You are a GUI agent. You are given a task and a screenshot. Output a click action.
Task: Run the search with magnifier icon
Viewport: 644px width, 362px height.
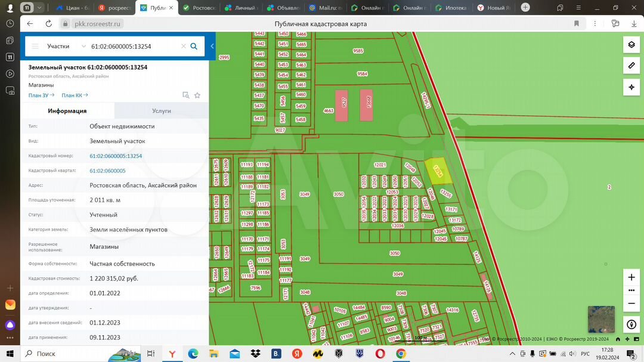coord(194,47)
